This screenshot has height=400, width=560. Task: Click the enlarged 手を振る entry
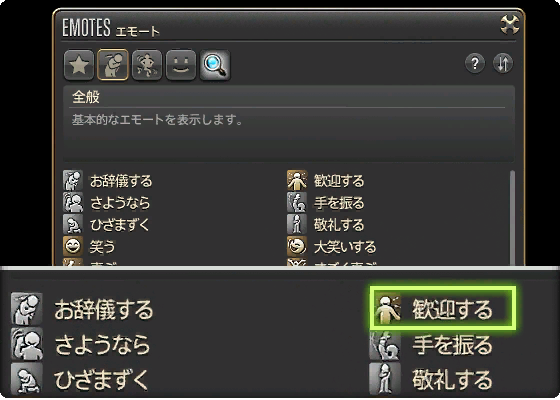[x=431, y=345]
